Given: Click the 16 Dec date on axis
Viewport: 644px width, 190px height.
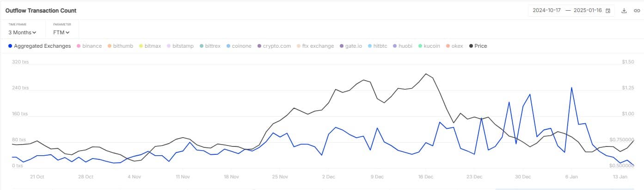Looking at the screenshot, I should point(425,177).
